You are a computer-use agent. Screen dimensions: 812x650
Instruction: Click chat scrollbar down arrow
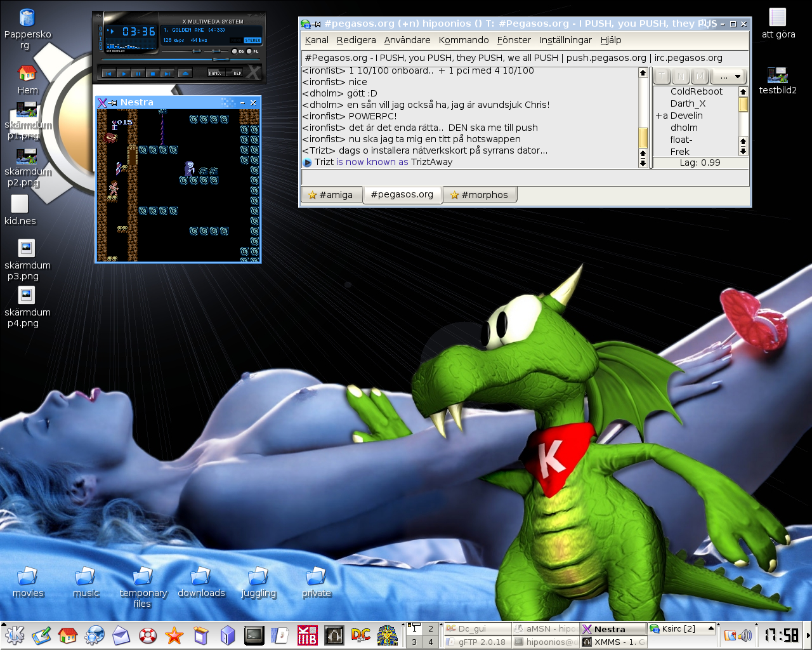[643, 163]
